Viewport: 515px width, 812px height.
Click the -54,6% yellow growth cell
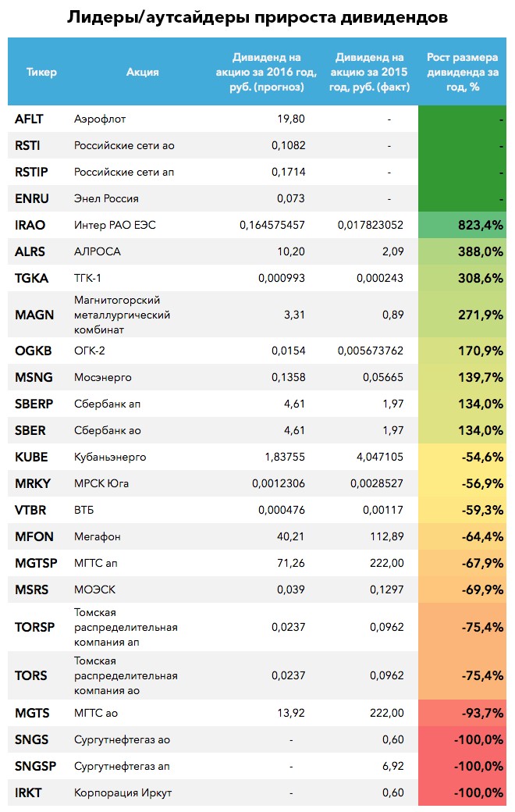point(462,457)
